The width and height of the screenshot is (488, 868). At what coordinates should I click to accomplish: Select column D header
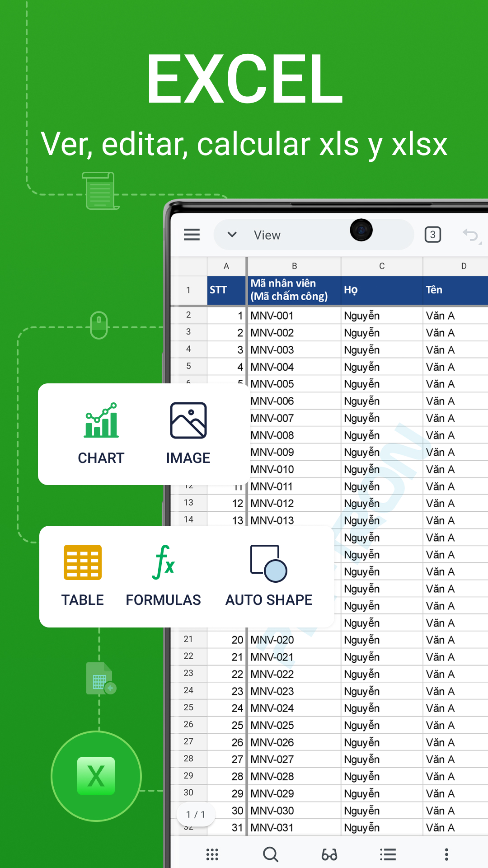pyautogui.click(x=455, y=266)
